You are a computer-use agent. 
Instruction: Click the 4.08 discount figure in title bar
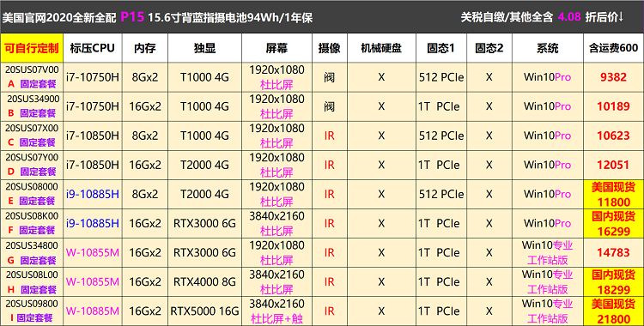tap(569, 17)
